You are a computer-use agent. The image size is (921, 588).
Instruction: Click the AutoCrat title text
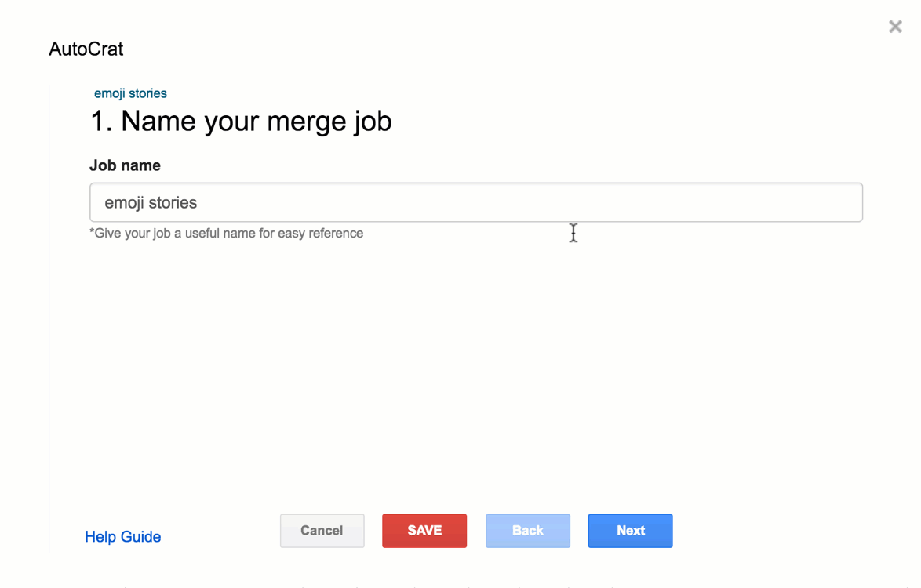click(86, 49)
